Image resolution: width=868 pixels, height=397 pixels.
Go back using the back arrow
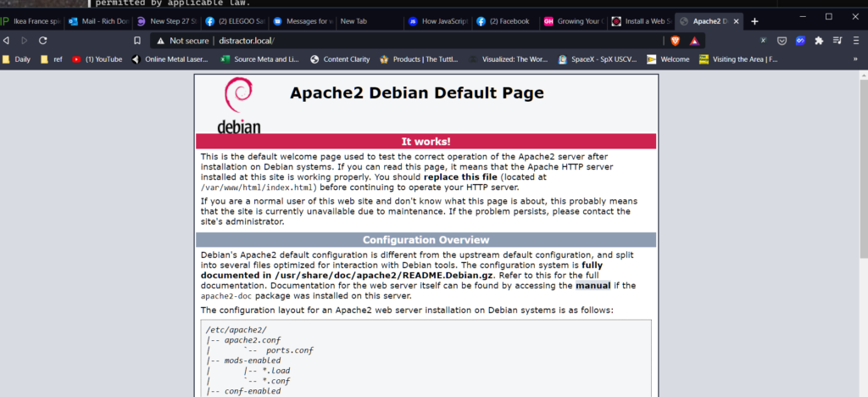point(6,41)
